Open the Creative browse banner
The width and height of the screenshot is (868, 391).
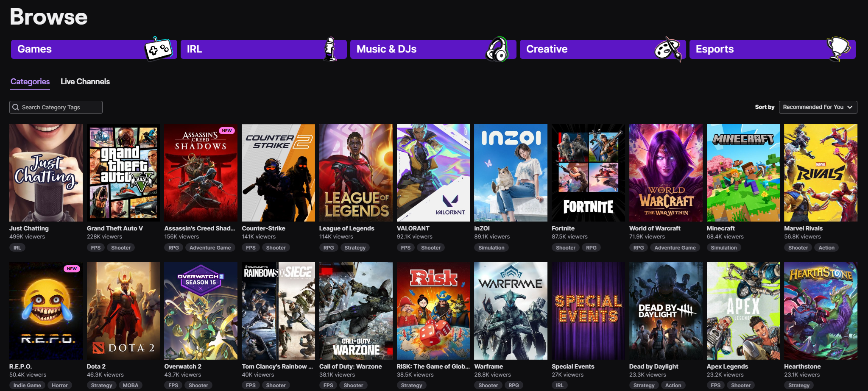pyautogui.click(x=603, y=49)
